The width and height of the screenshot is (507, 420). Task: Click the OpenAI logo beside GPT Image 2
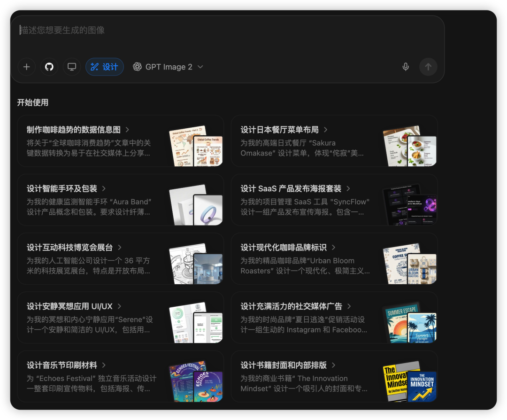click(137, 67)
